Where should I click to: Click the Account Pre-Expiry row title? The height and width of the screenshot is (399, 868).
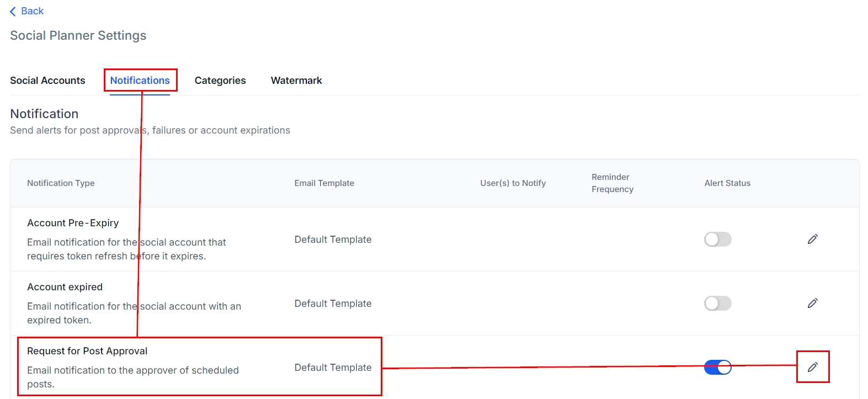73,223
